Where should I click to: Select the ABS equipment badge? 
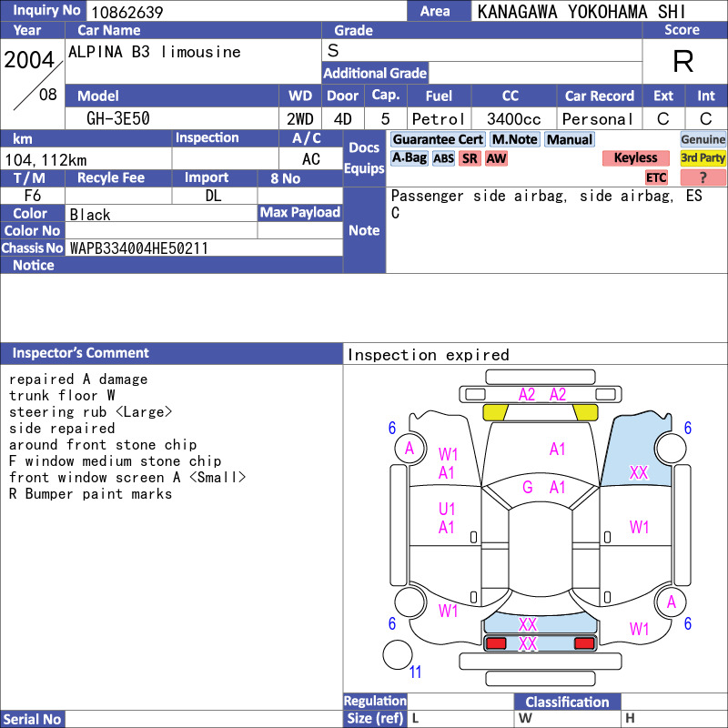pos(443,158)
